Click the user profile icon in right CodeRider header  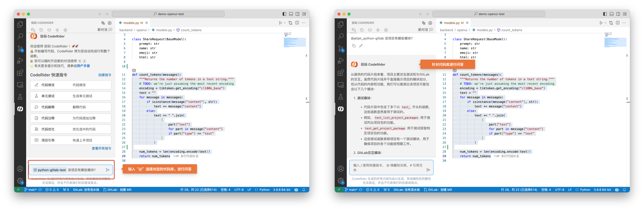click(430, 23)
